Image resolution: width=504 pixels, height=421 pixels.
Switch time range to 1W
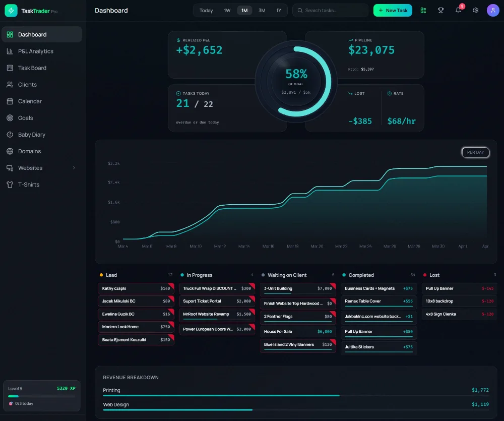227,11
